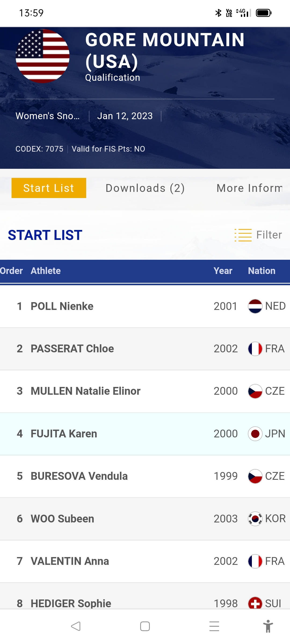This screenshot has width=290, height=644.
Task: Open the recent apps menu icon
Action: 214,626
